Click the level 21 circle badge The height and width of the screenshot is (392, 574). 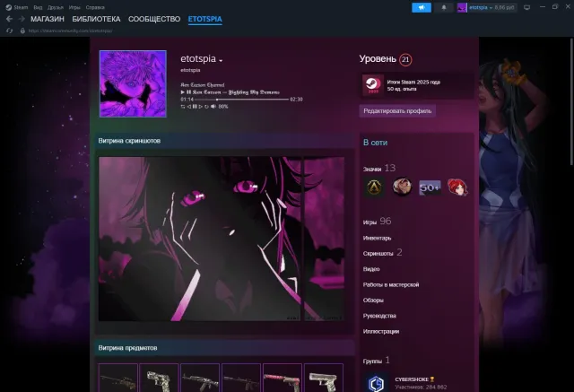(x=405, y=60)
